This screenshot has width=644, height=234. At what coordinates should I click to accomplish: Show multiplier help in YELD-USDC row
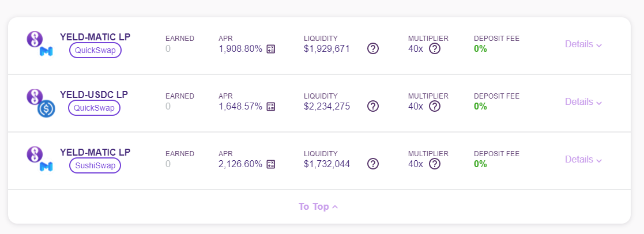click(435, 106)
